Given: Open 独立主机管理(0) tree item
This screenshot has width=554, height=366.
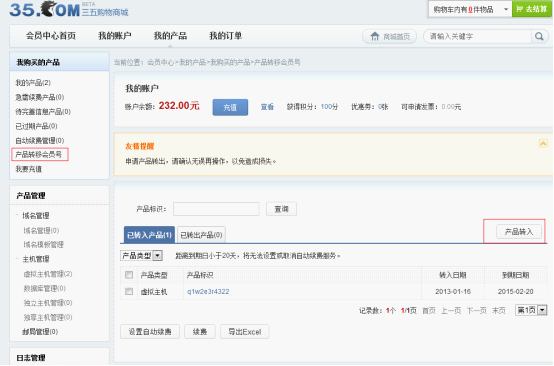Looking at the screenshot, I should [48, 303].
